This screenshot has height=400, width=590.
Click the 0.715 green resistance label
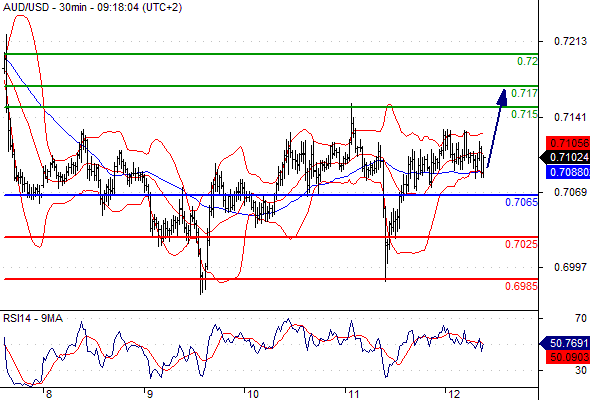pos(525,114)
